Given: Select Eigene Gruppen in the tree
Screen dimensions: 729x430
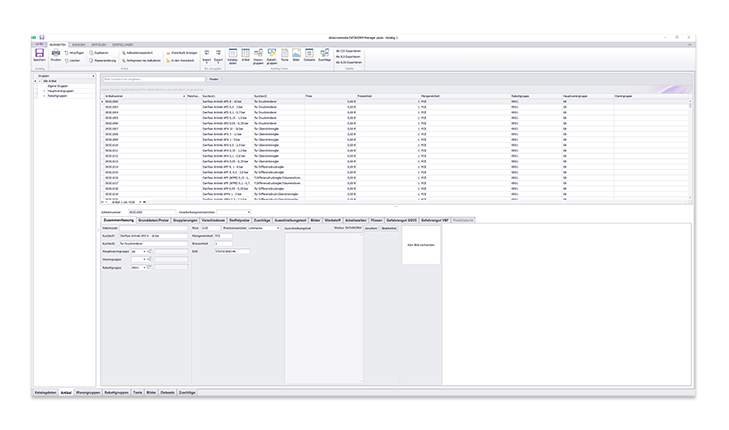Looking at the screenshot, I should [58, 86].
